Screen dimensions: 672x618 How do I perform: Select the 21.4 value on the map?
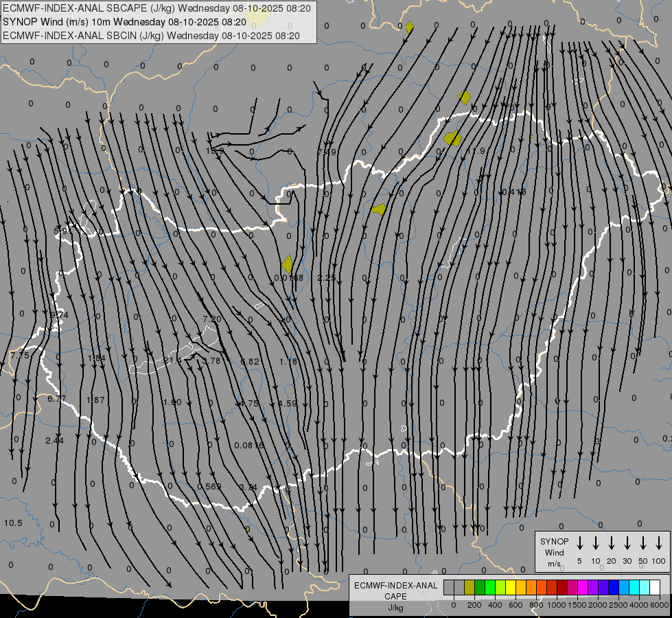(x=172, y=360)
